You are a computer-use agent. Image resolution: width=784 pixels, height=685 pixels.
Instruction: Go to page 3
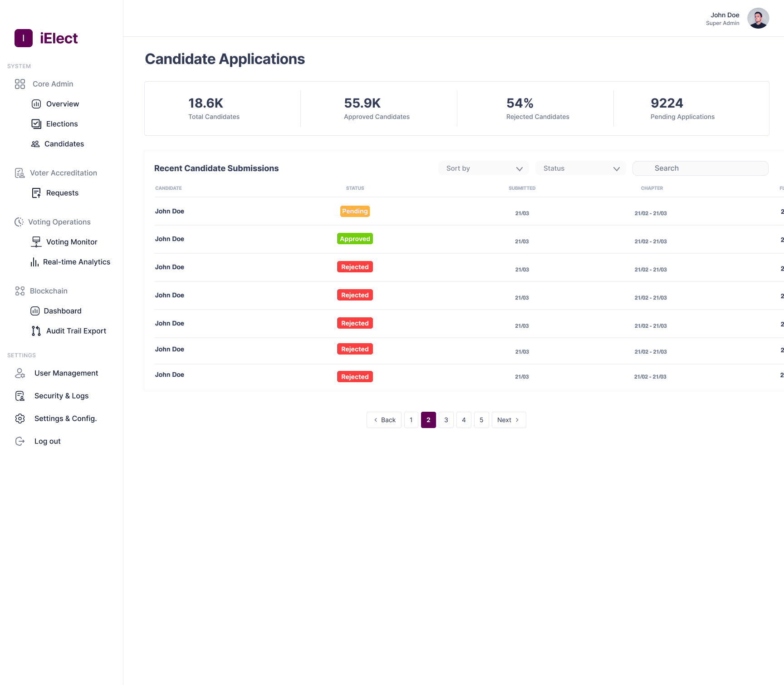coord(446,420)
